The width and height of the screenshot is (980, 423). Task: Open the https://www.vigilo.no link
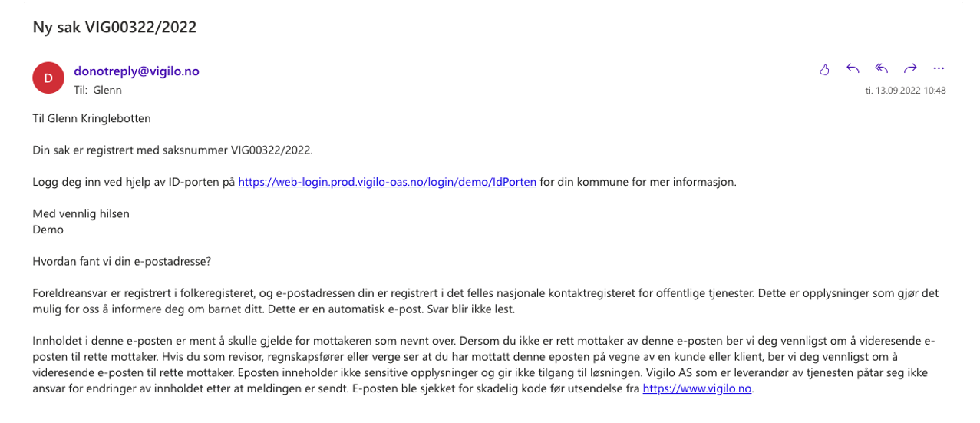698,388
